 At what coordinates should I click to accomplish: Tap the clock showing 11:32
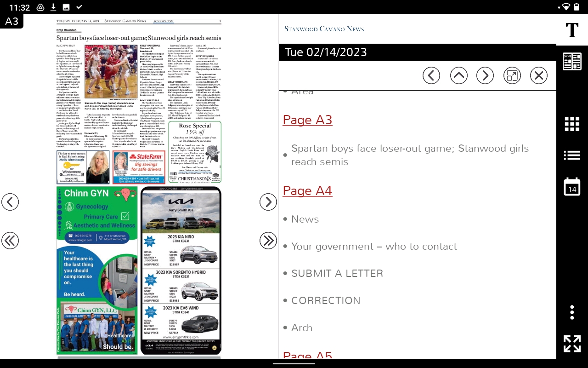pyautogui.click(x=19, y=7)
